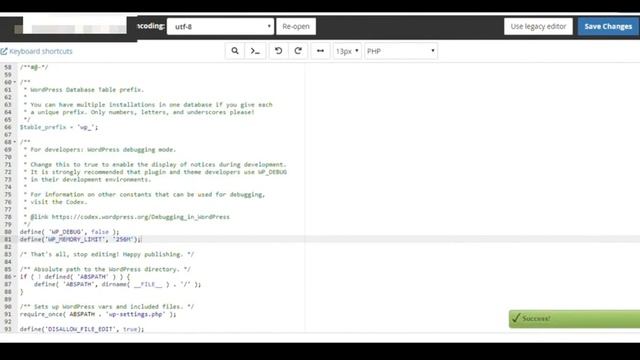
Task: Toggle word wrap arrows icon
Action: click(x=320, y=51)
